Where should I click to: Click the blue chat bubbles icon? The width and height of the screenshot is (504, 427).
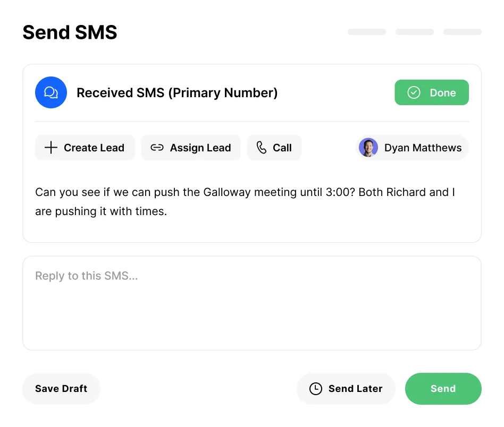51,92
